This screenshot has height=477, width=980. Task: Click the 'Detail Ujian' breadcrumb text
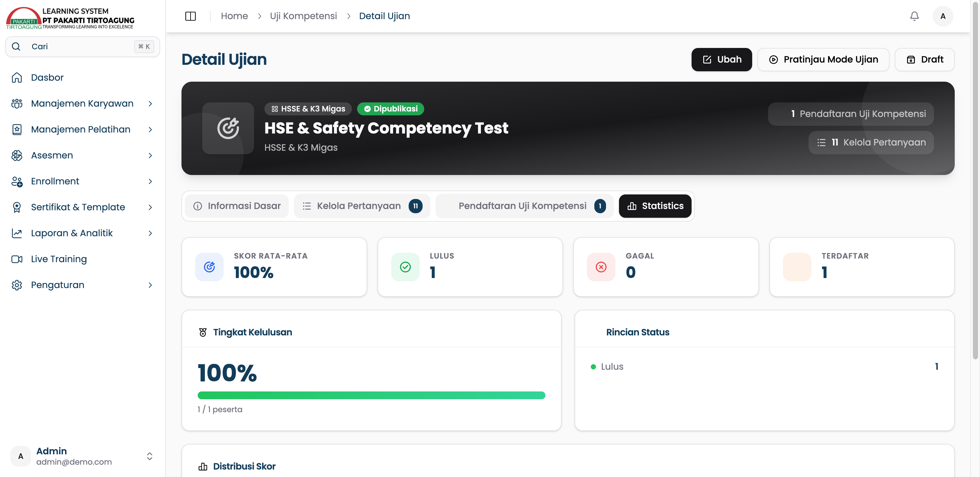pyautogui.click(x=384, y=16)
